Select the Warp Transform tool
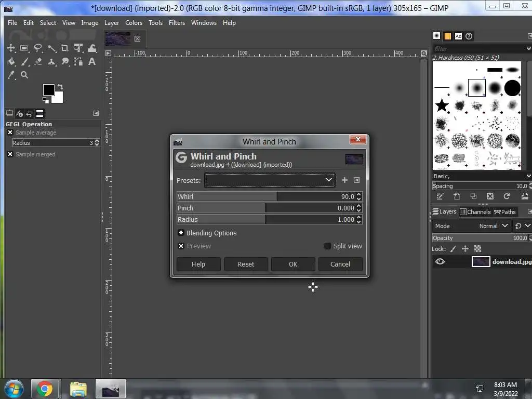 pyautogui.click(x=92, y=48)
